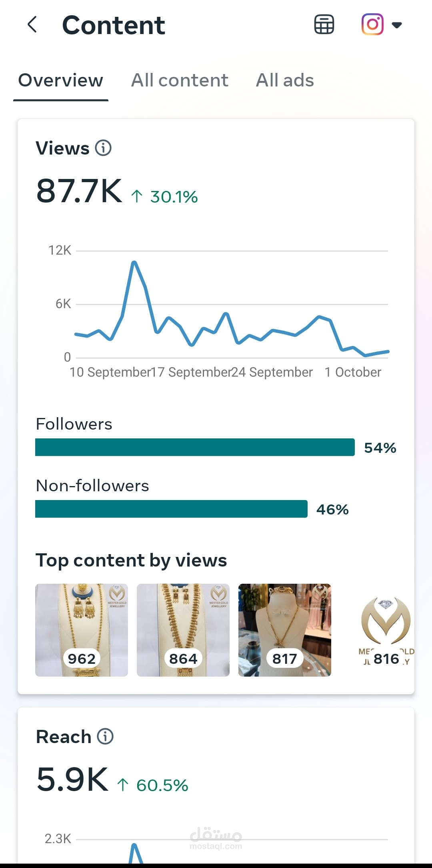The height and width of the screenshot is (868, 432).
Task: Show Reach info tooltip icon
Action: 106,736
